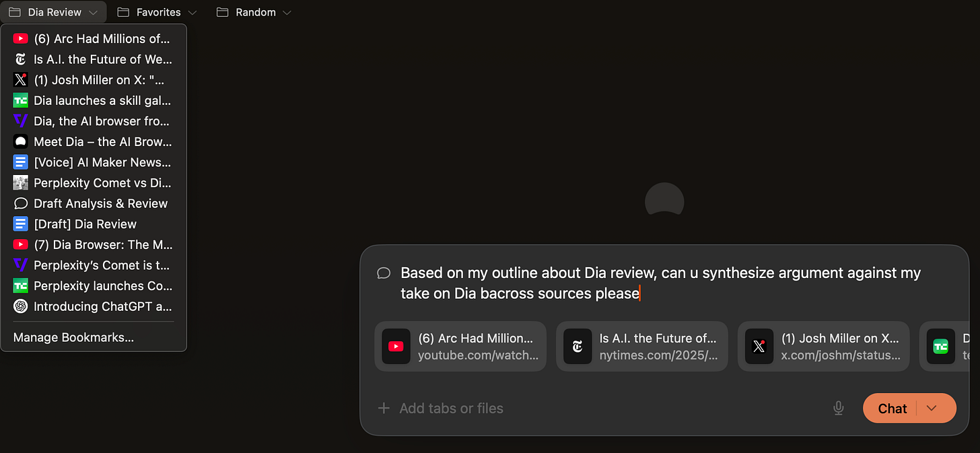Screen dimensions: 980x453
Task: Open the Chat button mode dropdown arrow
Action: (932, 408)
